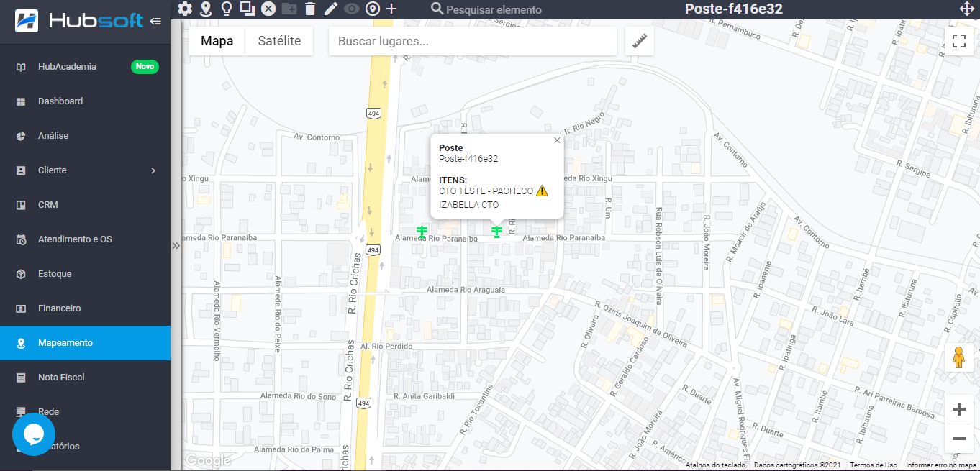Click the 494 highway shield near Av. Contorno
The width and height of the screenshot is (980, 471).
click(x=373, y=114)
